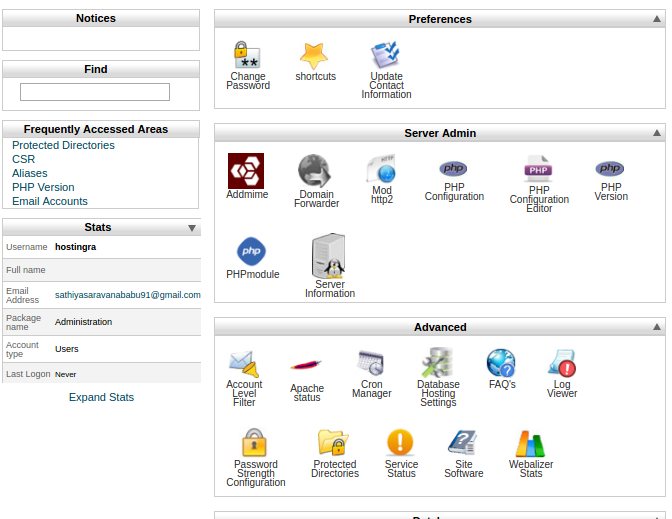
Task: Click the Email Accounts link
Action: 50,201
